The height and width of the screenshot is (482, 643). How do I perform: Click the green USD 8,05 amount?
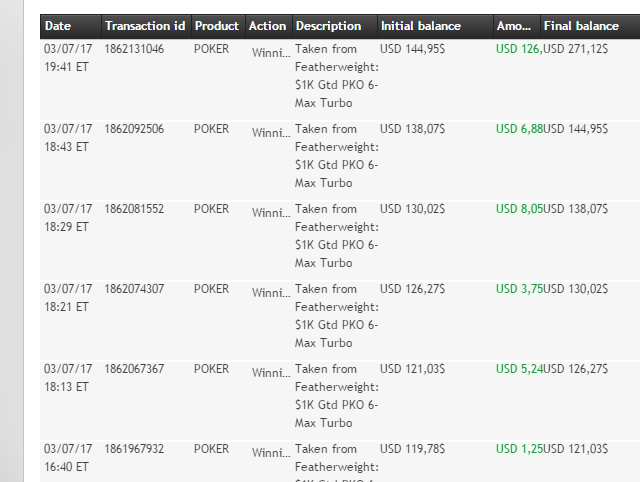(x=519, y=209)
